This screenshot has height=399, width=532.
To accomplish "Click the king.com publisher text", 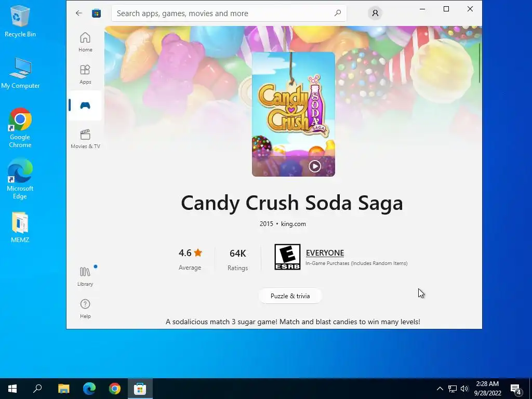I will 293,224.
